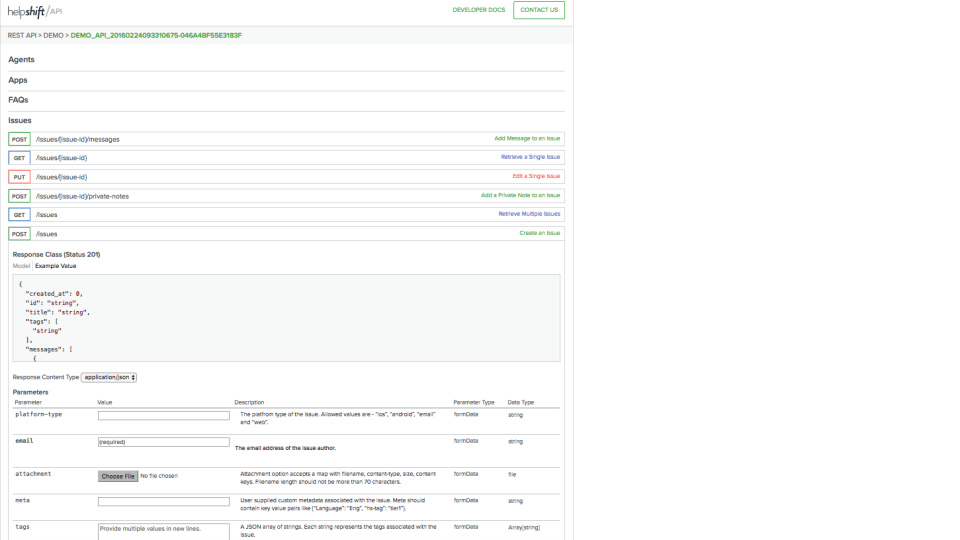Expand the Agents section
Screen dimensions: 960x540
click(x=22, y=60)
